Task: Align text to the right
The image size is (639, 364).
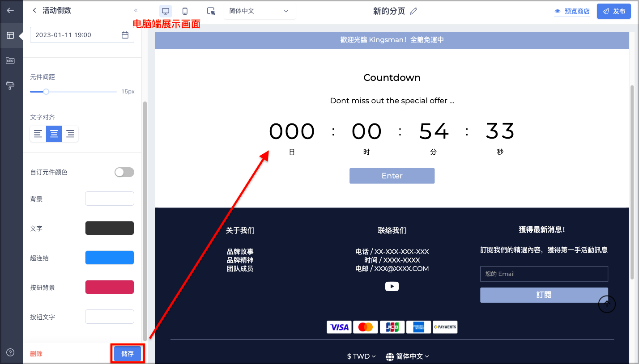Action: pyautogui.click(x=70, y=134)
